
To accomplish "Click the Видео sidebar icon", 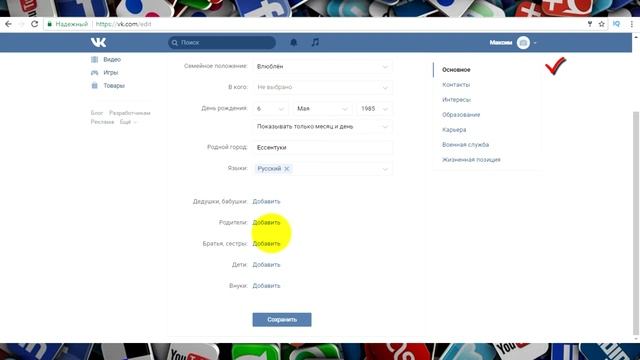I will coord(95,60).
